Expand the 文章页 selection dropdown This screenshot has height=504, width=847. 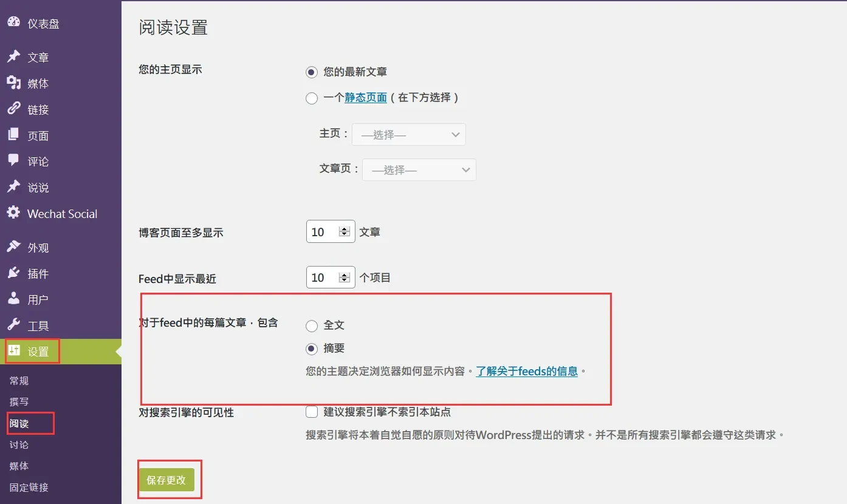[419, 170]
